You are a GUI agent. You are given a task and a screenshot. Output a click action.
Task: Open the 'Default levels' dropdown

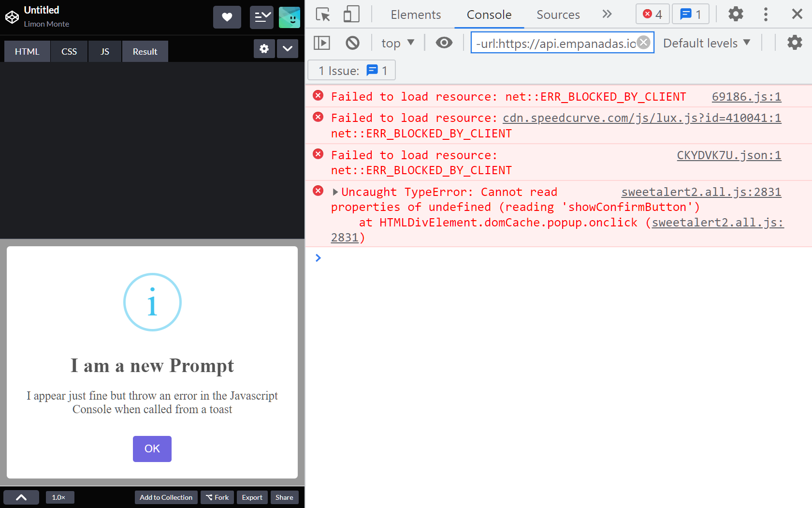706,43
